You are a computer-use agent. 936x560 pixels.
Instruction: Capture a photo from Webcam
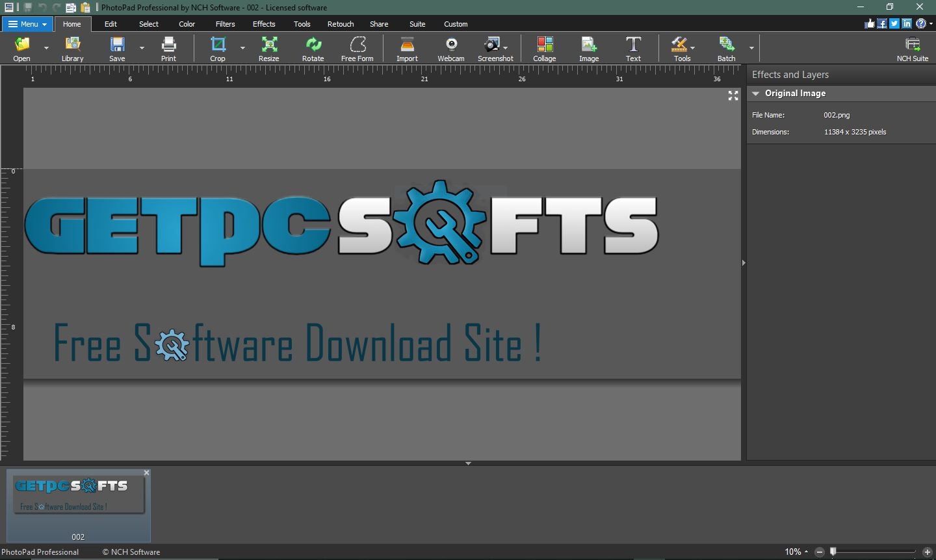[x=451, y=49]
